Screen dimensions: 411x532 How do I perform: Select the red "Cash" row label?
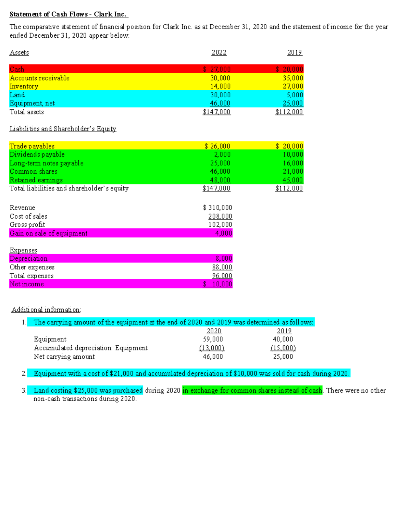17,69
